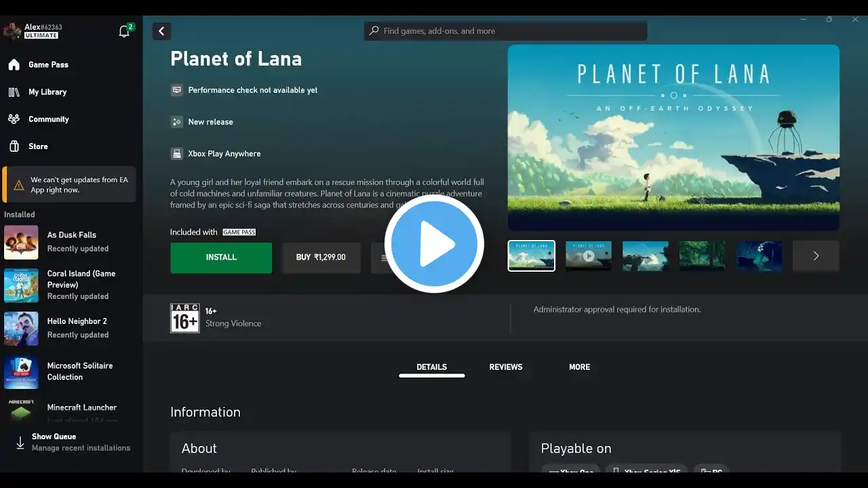Image resolution: width=868 pixels, height=488 pixels.
Task: Click the Information heading
Action: (x=205, y=412)
